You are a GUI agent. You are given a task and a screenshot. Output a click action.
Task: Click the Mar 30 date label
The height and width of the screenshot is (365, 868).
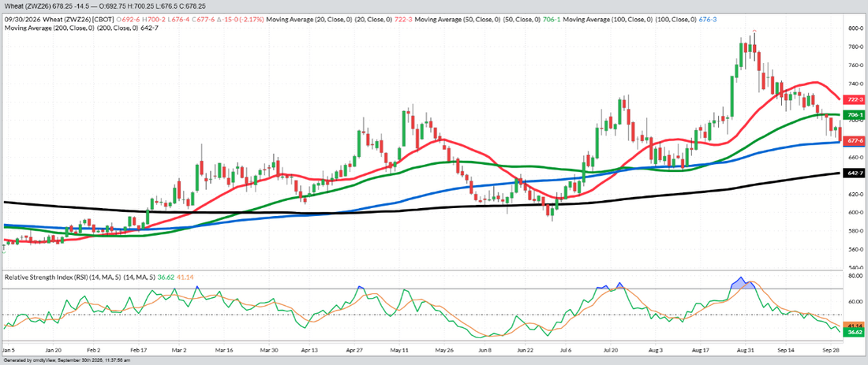tap(268, 350)
